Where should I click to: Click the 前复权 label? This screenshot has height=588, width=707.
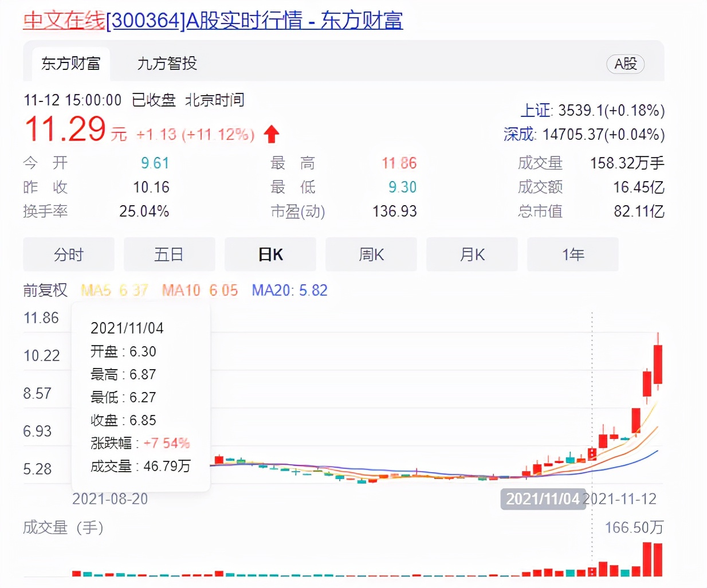point(45,291)
